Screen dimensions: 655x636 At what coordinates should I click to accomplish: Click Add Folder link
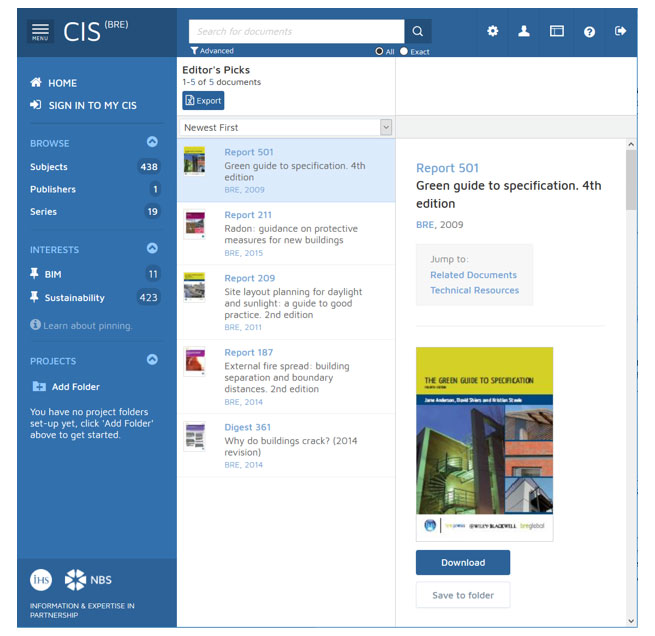[76, 387]
